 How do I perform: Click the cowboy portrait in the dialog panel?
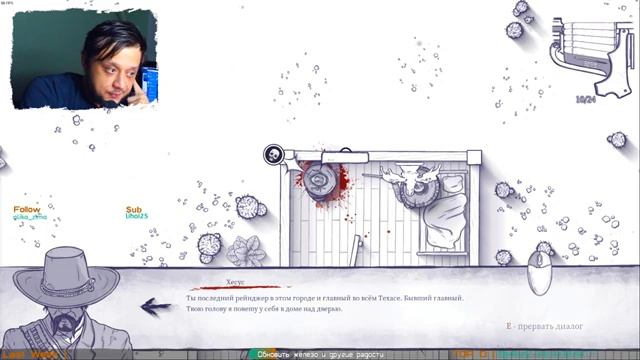point(67,299)
